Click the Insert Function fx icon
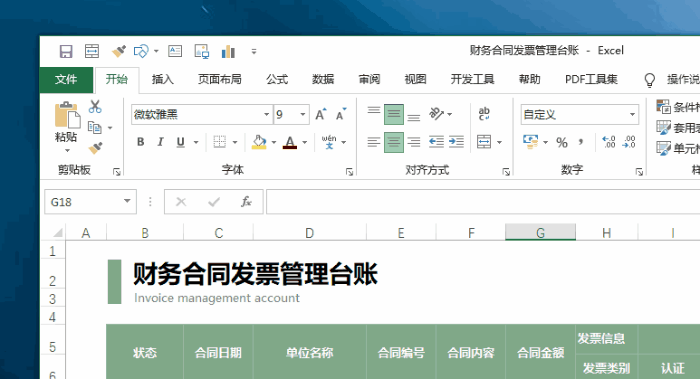Image resolution: width=700 pixels, height=379 pixels. coord(246,202)
